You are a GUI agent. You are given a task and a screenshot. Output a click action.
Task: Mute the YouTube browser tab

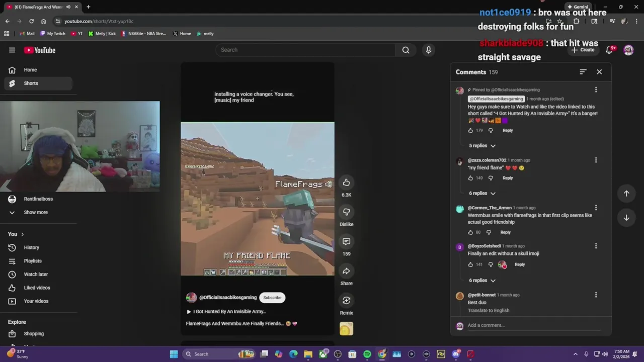click(x=68, y=7)
